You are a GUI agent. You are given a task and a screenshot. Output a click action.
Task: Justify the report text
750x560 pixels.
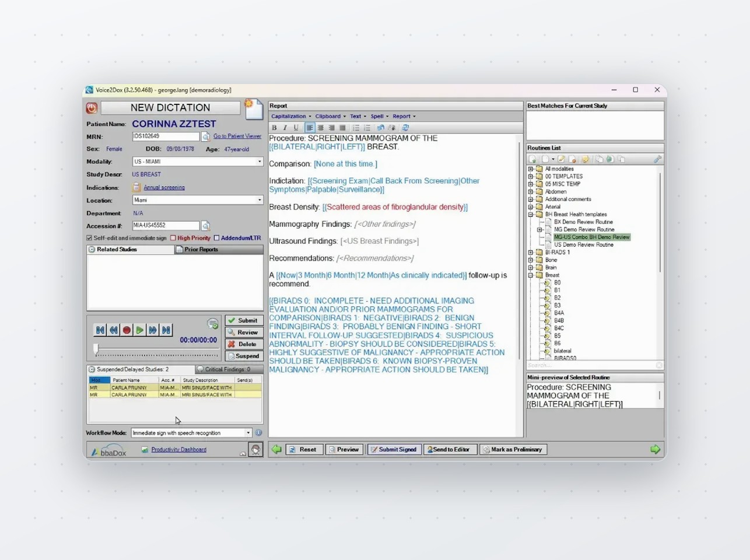pos(342,128)
